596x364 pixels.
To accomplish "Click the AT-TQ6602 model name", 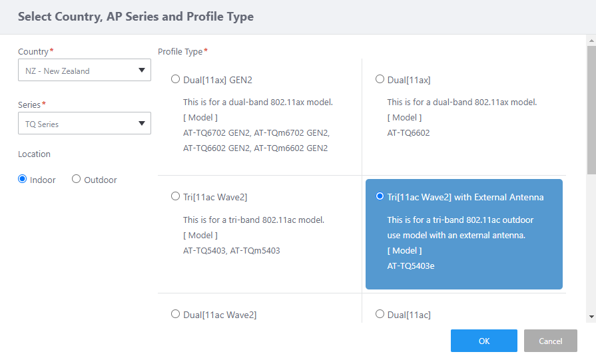I will pyautogui.click(x=408, y=132).
